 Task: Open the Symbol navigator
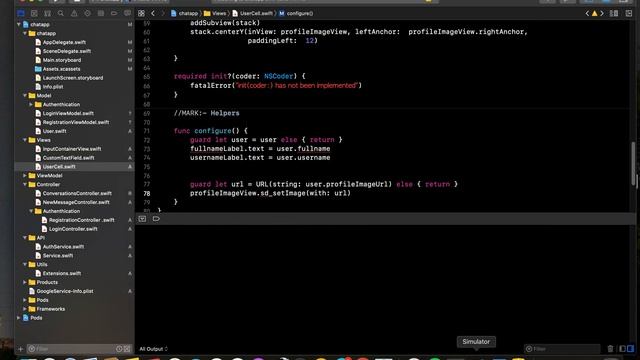click(47, 13)
